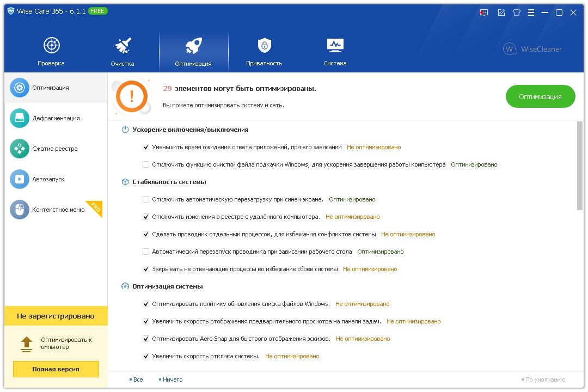Click the green Оптимизация button
This screenshot has width=588, height=392.
(540, 96)
